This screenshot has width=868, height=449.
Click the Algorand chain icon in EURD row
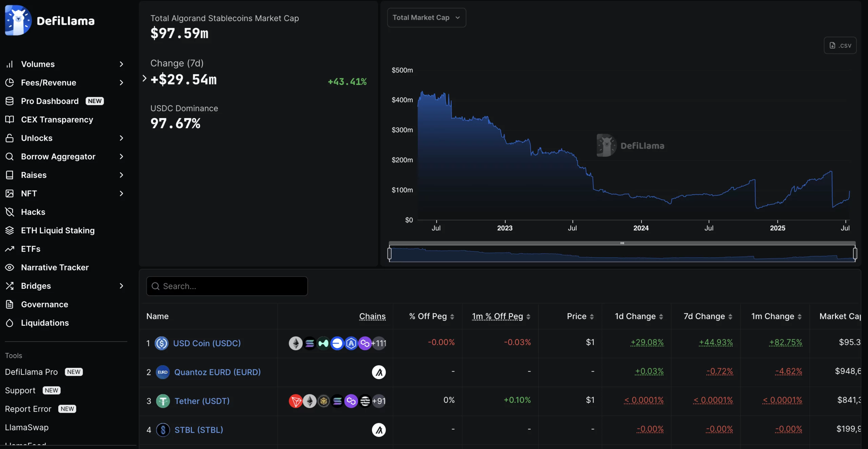tap(379, 372)
